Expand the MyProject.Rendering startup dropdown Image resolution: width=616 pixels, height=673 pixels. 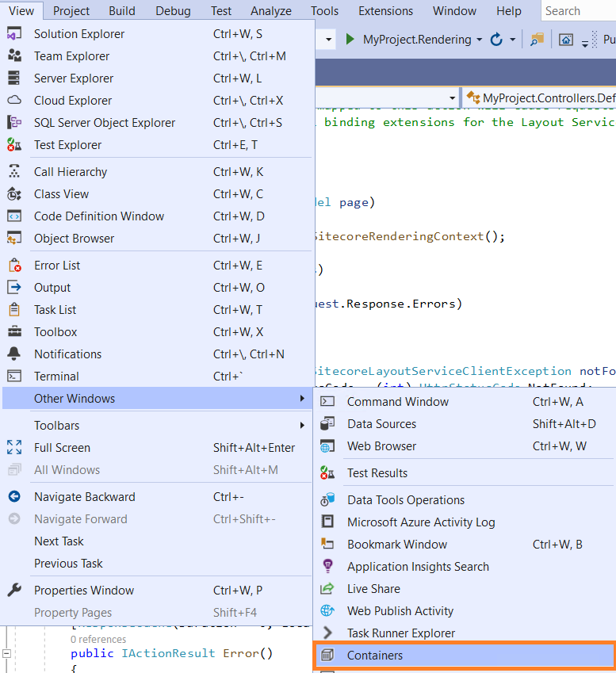[x=480, y=40]
